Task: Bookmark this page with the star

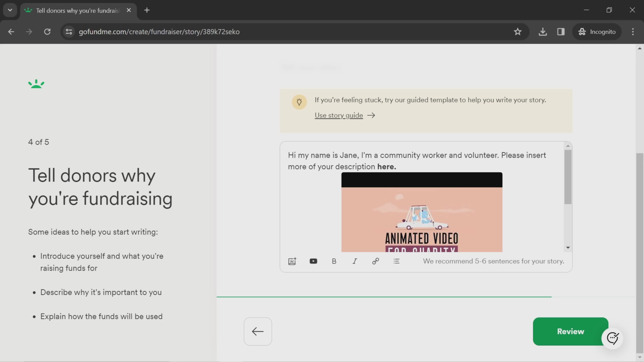Action: tap(518, 32)
